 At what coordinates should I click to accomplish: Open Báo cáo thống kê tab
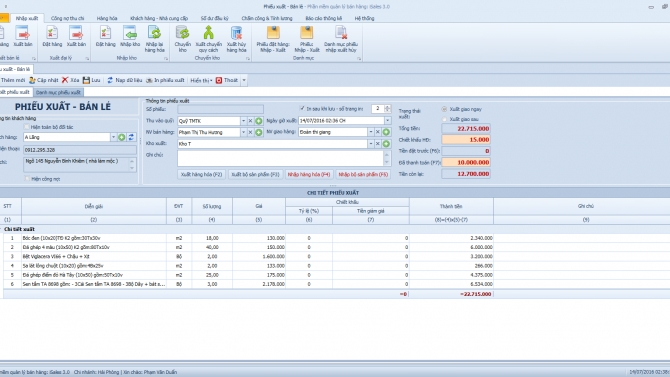[323, 18]
